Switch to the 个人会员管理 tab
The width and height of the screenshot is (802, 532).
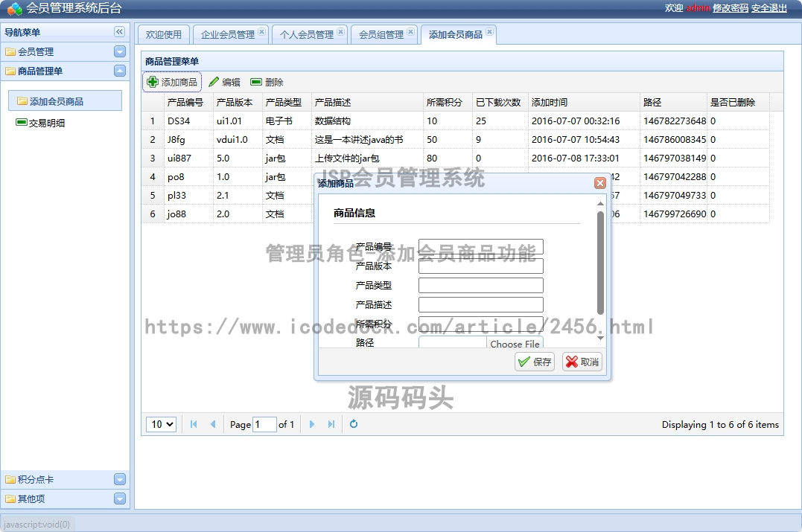(x=306, y=34)
